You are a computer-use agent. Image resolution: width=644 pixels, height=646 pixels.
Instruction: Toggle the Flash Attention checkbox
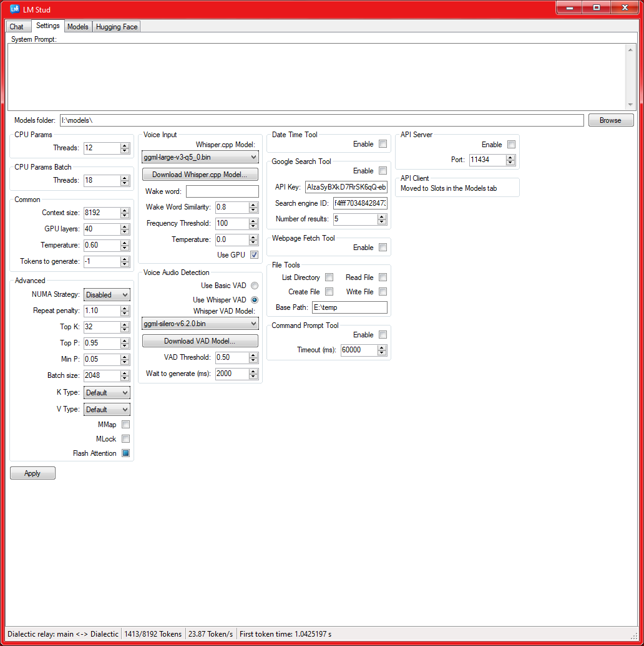pyautogui.click(x=126, y=453)
